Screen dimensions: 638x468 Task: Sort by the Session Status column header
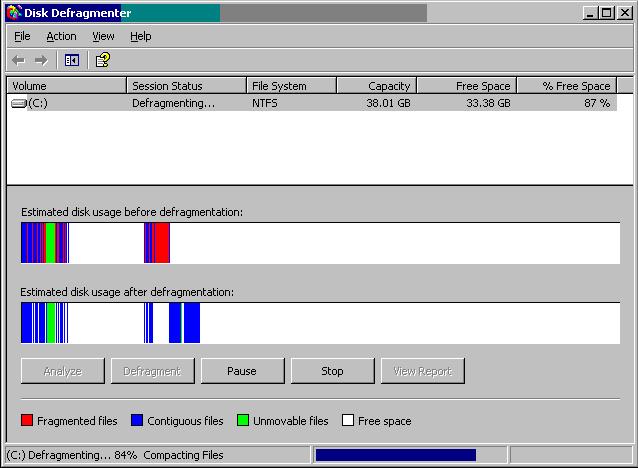[x=187, y=86]
